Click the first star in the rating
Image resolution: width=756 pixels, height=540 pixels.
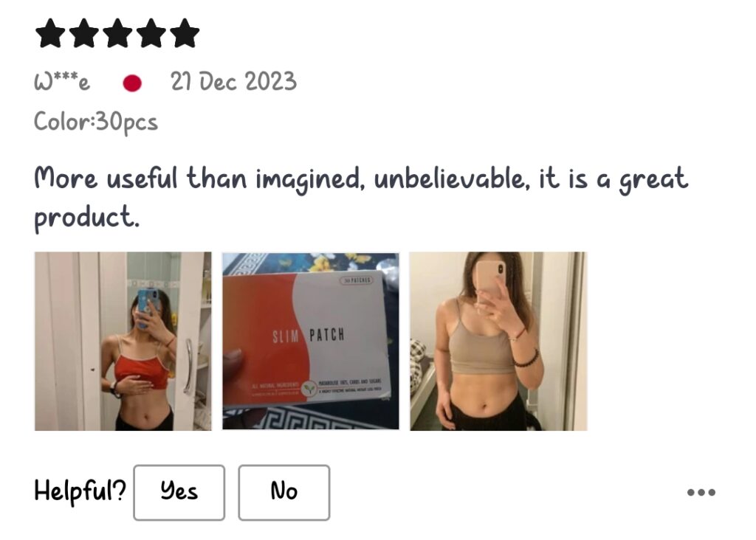[51, 33]
